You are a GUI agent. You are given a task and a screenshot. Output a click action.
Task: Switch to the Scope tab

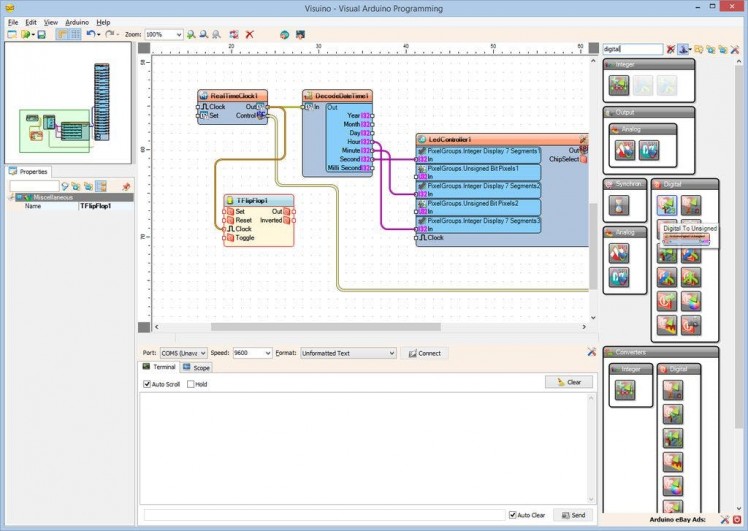[x=196, y=368]
